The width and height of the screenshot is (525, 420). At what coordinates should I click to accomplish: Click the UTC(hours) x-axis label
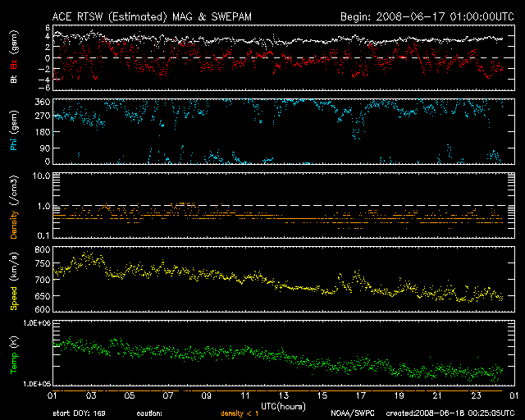coord(283,406)
